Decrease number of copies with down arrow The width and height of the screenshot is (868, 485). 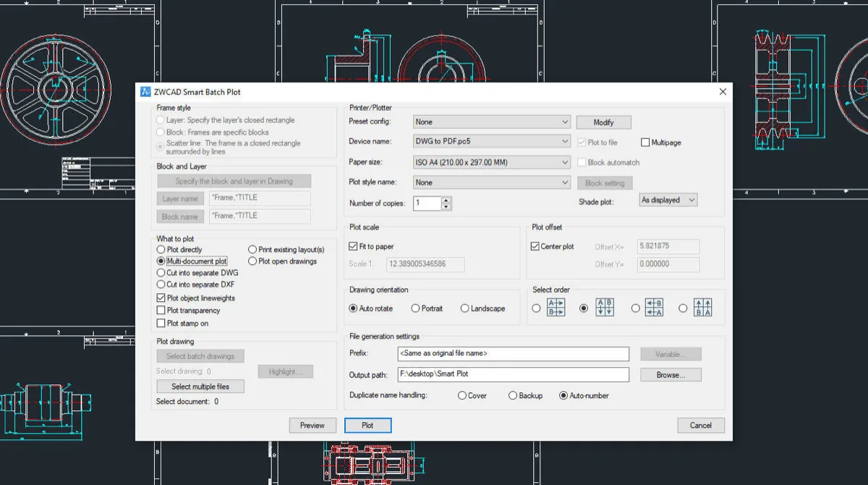pos(446,207)
